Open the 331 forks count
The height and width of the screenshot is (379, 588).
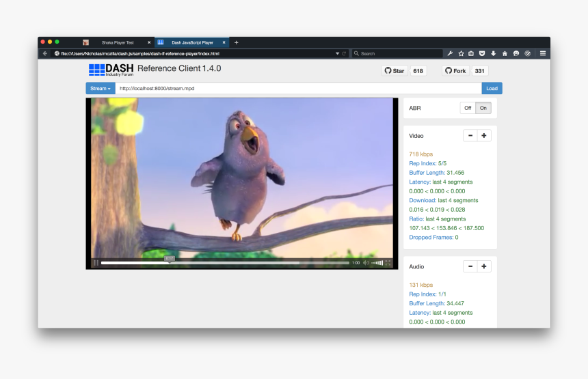pyautogui.click(x=479, y=71)
